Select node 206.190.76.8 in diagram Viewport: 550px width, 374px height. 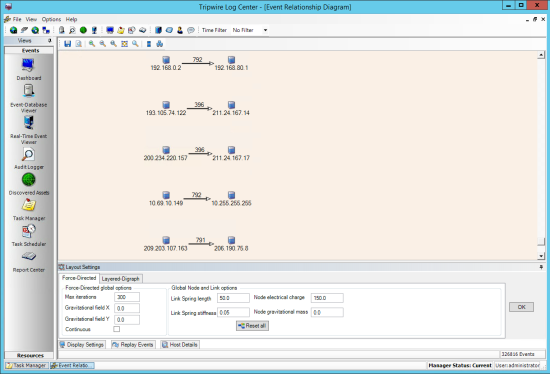231,244
